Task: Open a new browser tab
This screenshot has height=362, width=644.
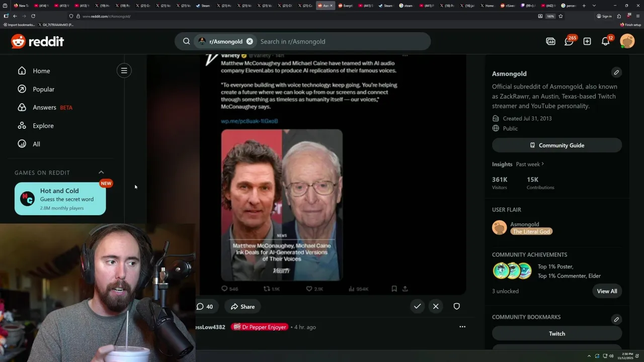Action: pyautogui.click(x=584, y=6)
